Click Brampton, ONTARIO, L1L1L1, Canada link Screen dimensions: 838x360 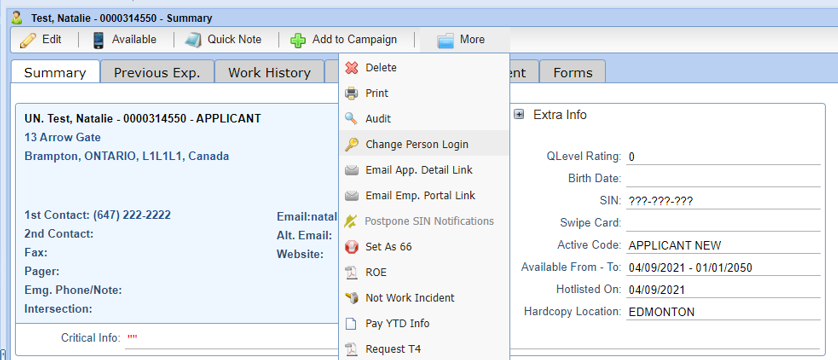coord(127,156)
